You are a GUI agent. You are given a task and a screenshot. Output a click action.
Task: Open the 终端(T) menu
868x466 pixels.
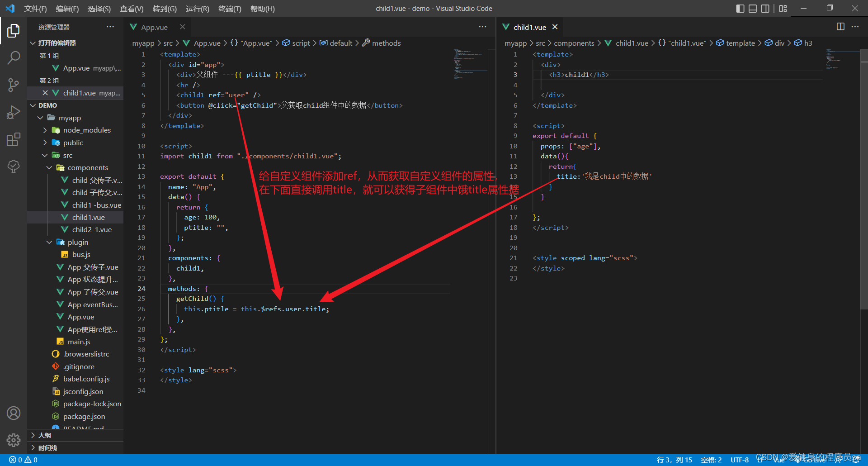click(230, 9)
